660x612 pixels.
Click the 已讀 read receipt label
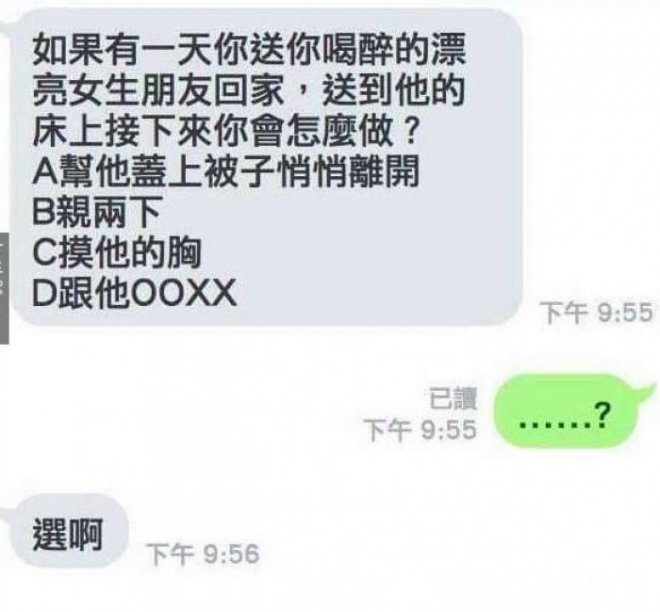453,399
